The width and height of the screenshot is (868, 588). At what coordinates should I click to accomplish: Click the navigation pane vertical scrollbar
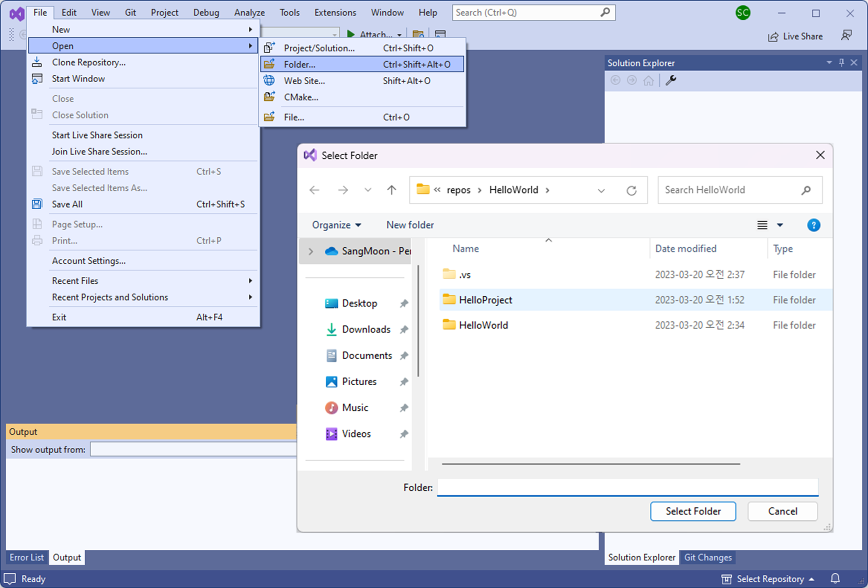click(x=418, y=320)
